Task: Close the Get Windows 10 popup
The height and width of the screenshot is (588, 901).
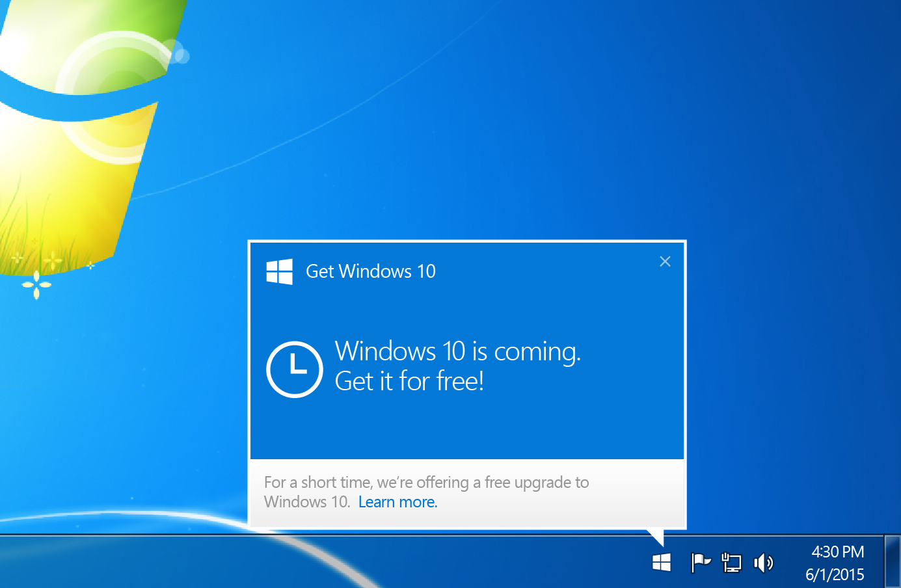Action: pos(665,261)
